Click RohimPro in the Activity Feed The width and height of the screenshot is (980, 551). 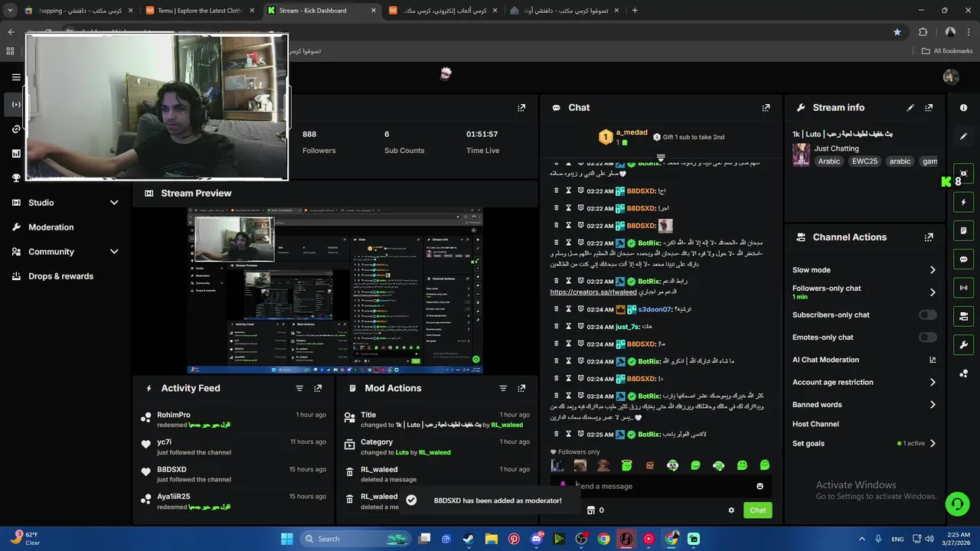point(174,415)
